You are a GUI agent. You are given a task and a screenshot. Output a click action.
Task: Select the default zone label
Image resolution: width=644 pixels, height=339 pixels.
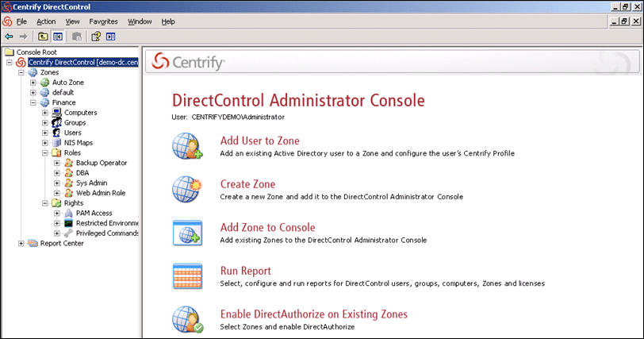pyautogui.click(x=63, y=92)
